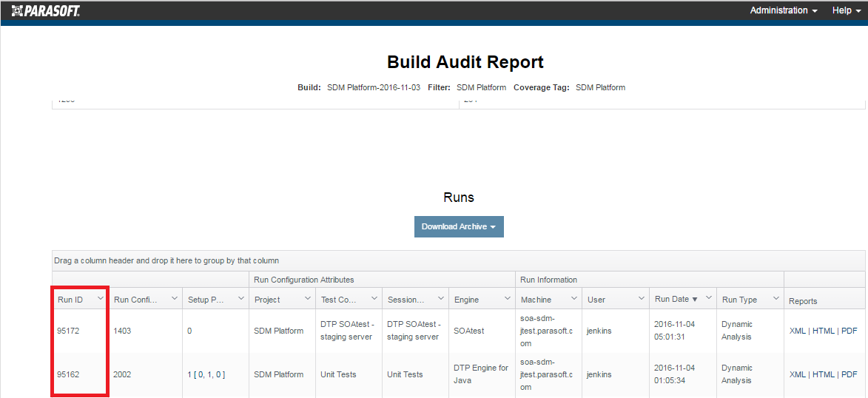Sort by Run Type column header

(739, 300)
